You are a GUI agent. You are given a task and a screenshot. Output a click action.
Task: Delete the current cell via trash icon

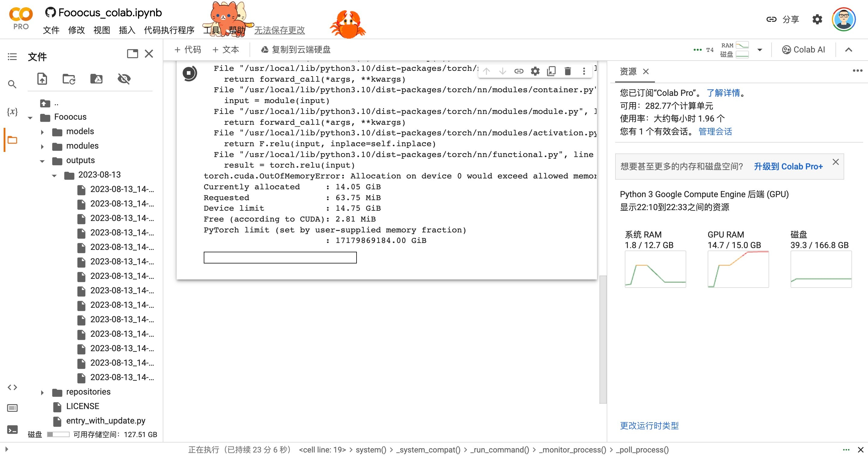[568, 71]
